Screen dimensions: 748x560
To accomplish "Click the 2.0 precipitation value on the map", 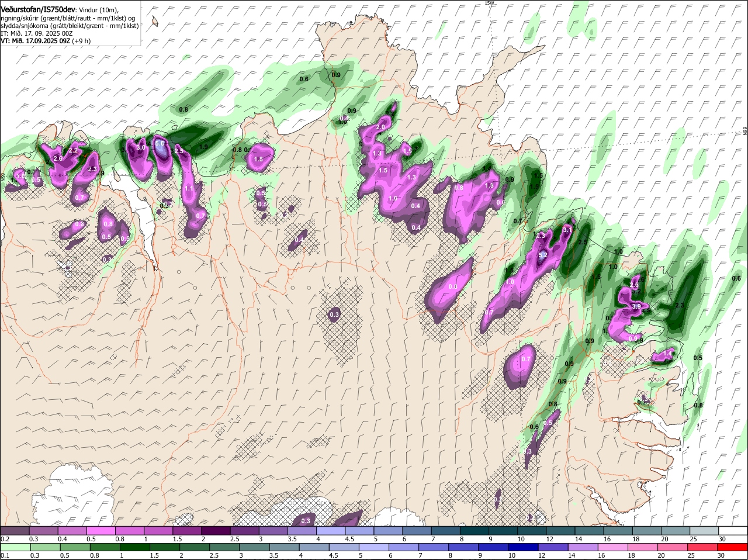I will click(381, 127).
